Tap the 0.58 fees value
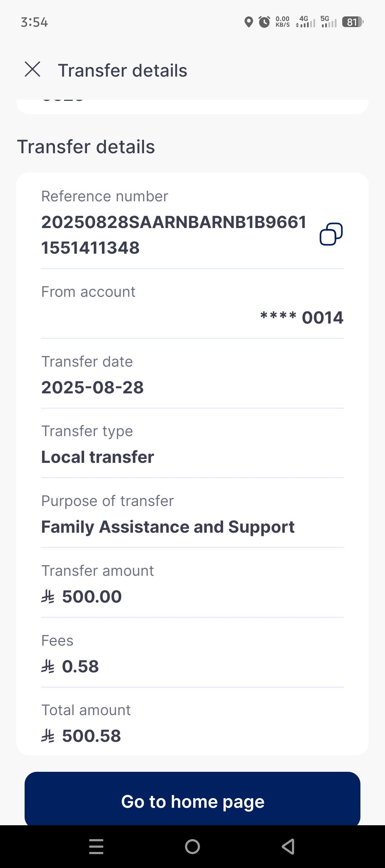This screenshot has height=868, width=385. tap(80, 666)
